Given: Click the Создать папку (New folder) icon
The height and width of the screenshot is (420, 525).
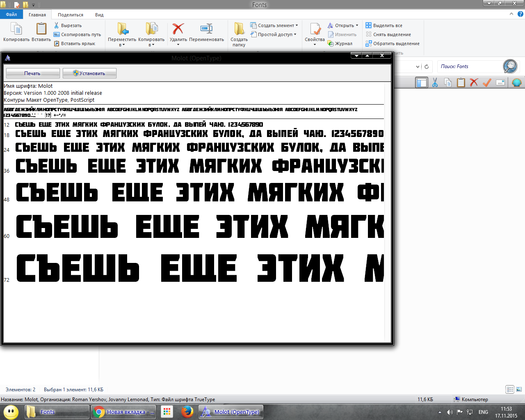Looking at the screenshot, I should (239, 30).
